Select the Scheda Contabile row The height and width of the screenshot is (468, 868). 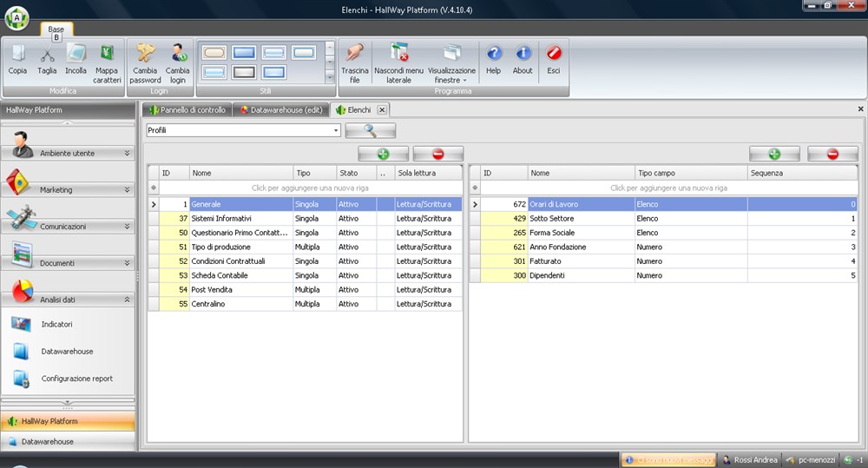305,275
